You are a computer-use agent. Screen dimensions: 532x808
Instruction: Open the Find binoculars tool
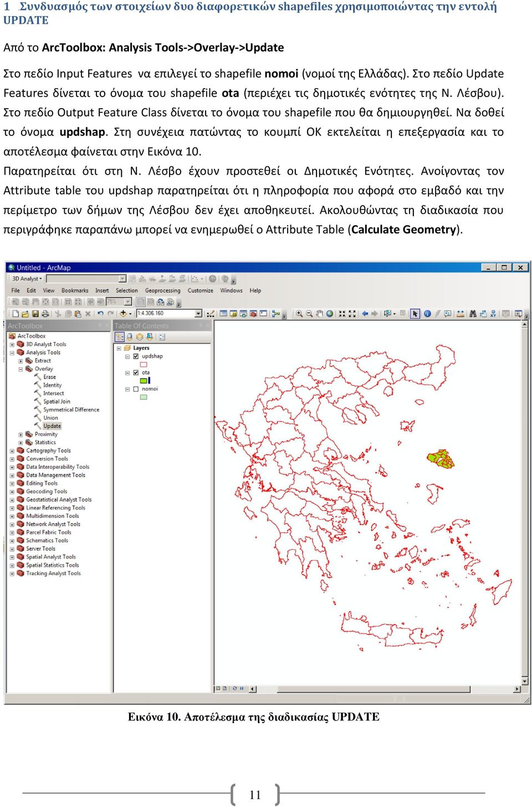[473, 314]
